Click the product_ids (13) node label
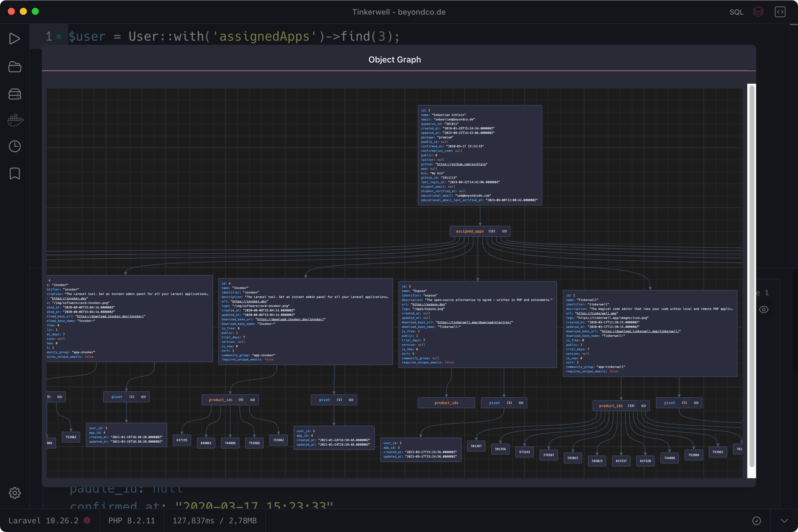 pos(611,406)
